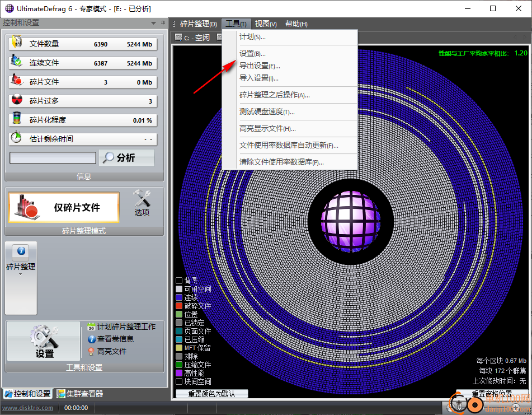Open 选项 wrench and screwdriver icon

[x=142, y=198]
